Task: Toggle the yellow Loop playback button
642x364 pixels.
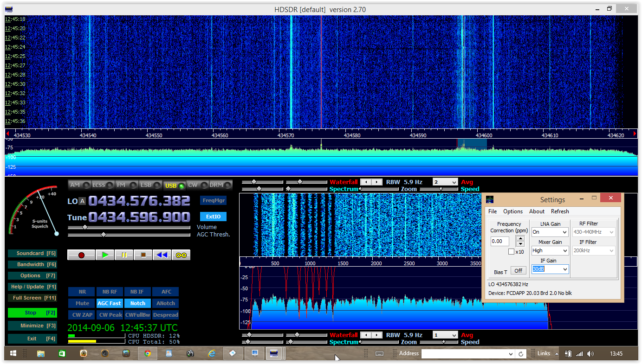Action: tap(181, 255)
